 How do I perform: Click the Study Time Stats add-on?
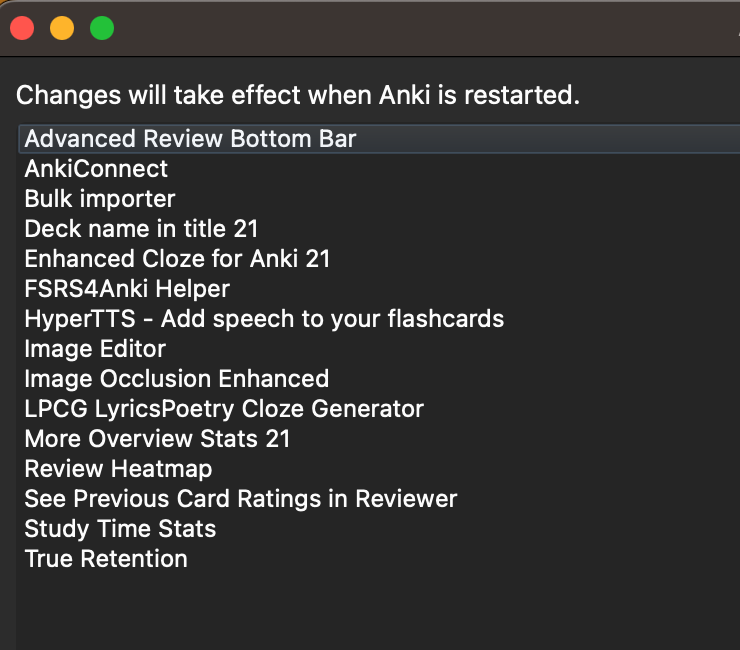[x=120, y=529]
